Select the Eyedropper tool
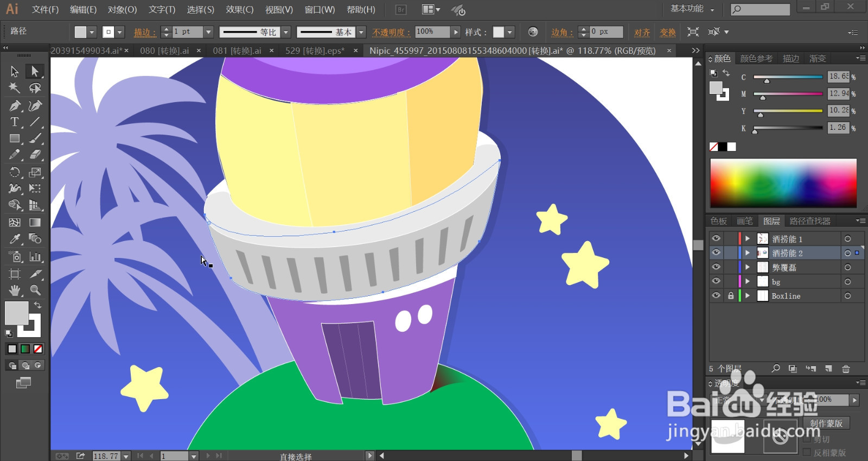This screenshot has height=461, width=868. coord(15,239)
